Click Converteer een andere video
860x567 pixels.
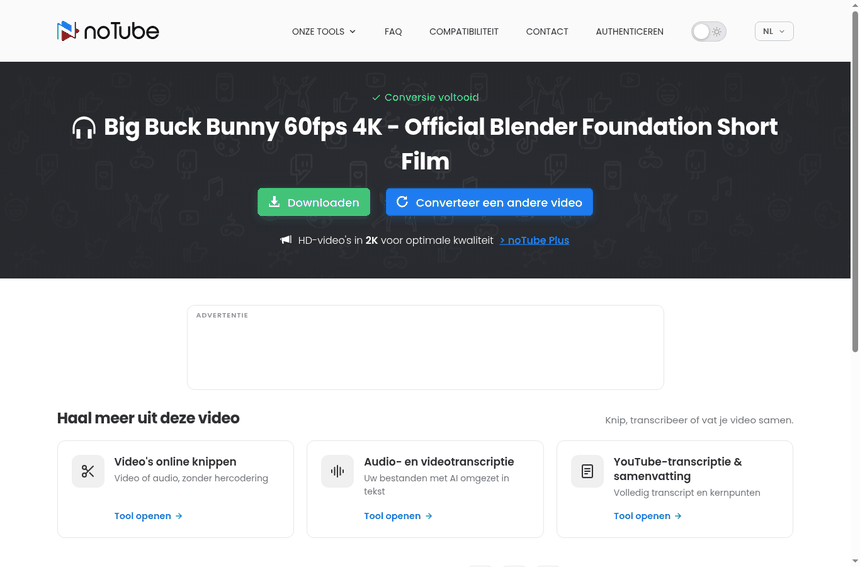(x=489, y=202)
